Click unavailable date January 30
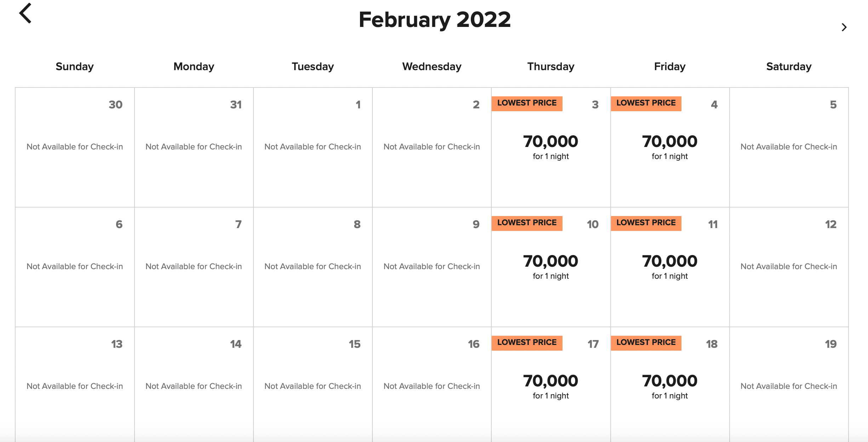The image size is (868, 442). [75, 147]
